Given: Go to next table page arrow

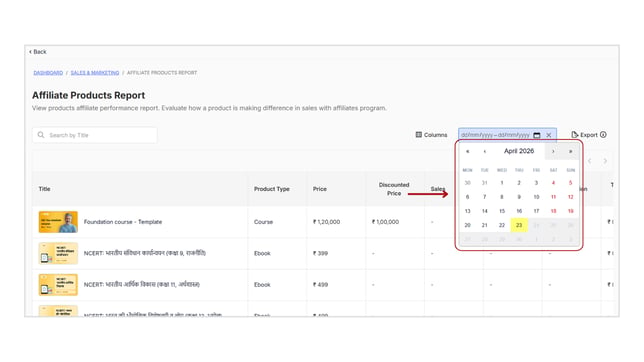Looking at the screenshot, I should coord(605,161).
